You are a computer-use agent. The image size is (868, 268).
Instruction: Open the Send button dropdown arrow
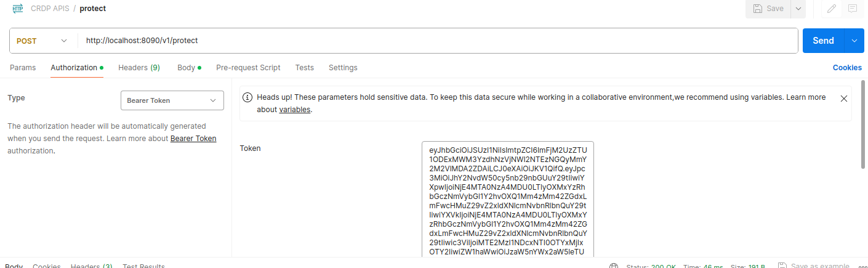[x=854, y=41]
